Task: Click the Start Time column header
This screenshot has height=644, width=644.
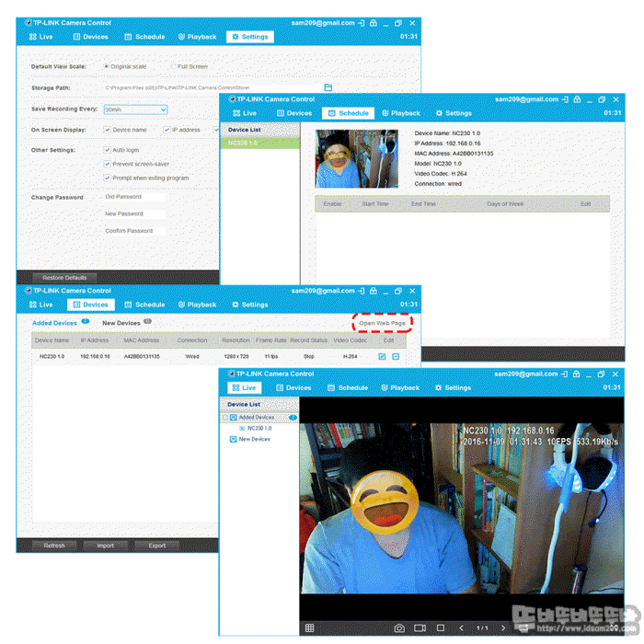Action: tap(375, 203)
